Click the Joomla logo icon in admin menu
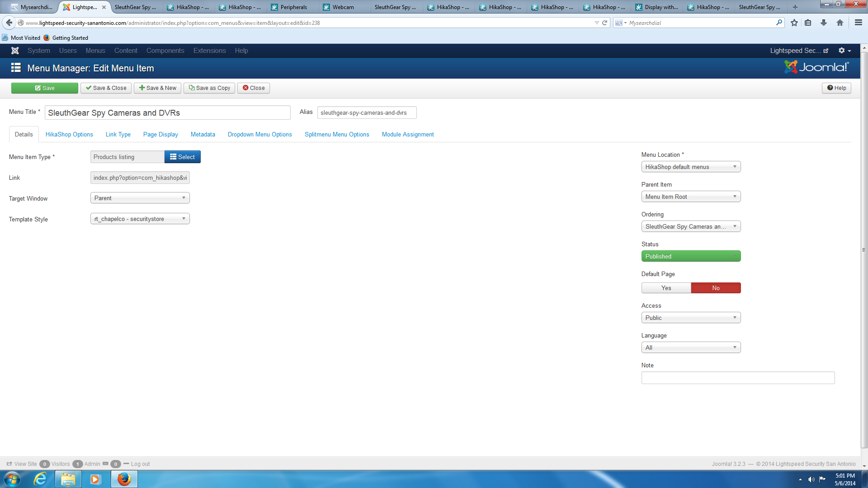 pyautogui.click(x=15, y=51)
